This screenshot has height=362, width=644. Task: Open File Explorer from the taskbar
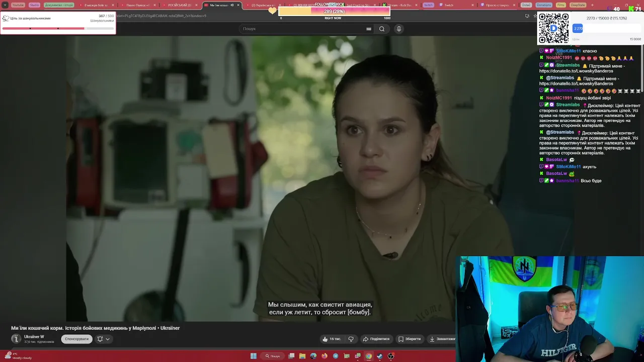302,356
